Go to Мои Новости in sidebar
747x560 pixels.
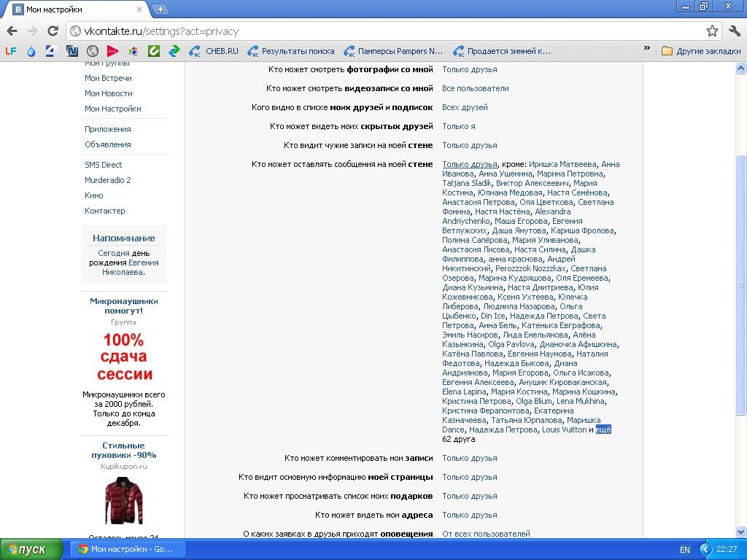108,93
